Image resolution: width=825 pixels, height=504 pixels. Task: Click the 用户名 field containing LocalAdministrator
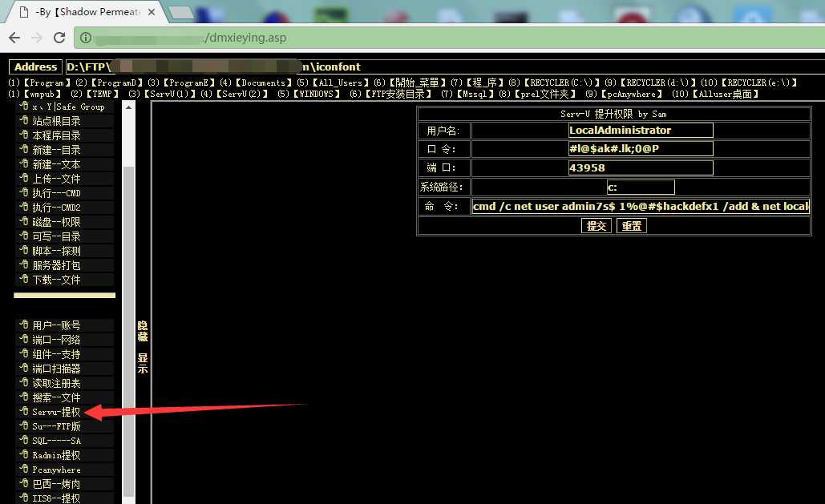(x=641, y=130)
